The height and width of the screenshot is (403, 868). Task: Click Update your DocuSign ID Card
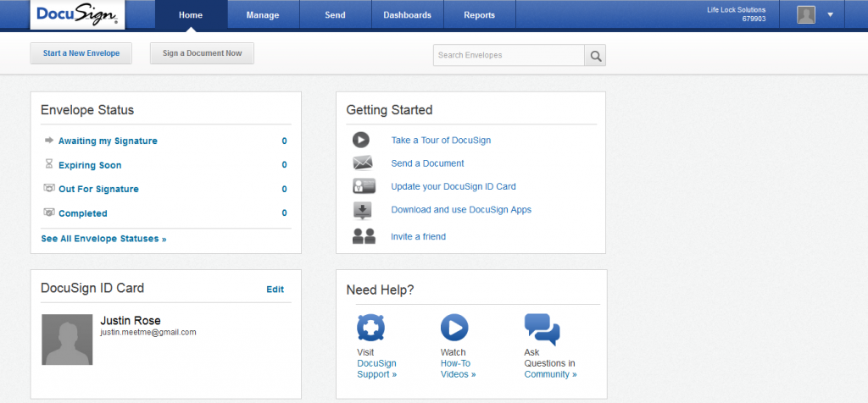click(x=453, y=186)
